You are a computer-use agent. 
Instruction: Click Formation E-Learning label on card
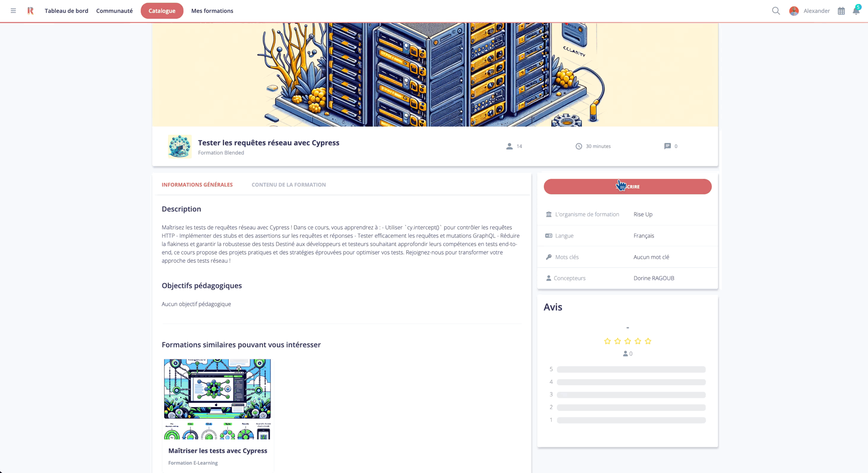[193, 463]
